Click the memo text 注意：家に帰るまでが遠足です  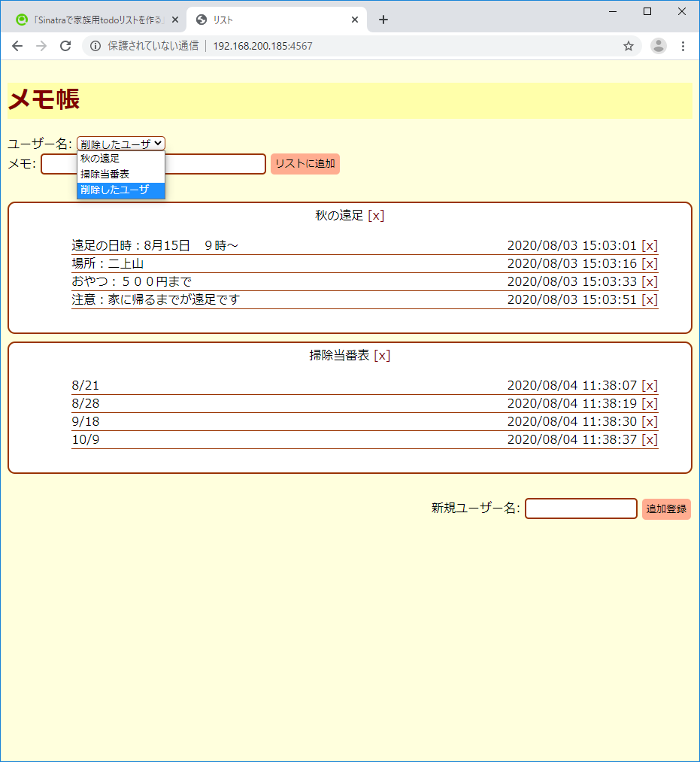pos(156,299)
